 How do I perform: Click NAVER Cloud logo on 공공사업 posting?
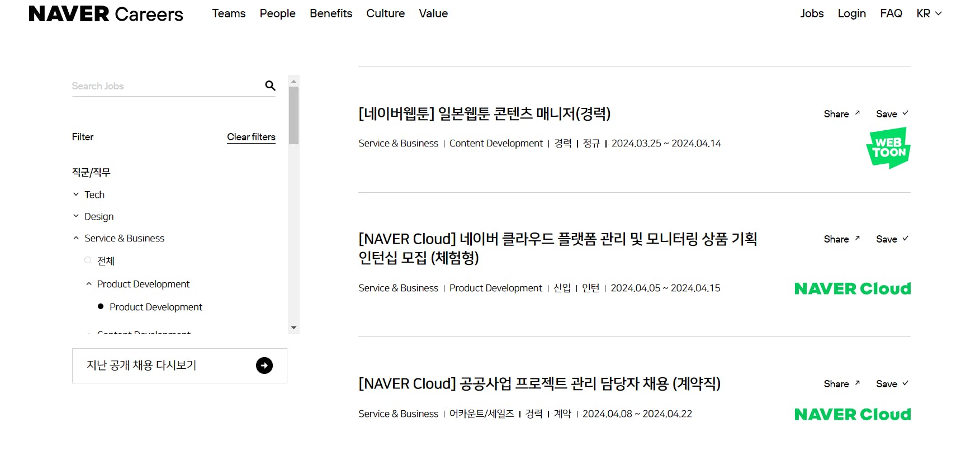coord(853,414)
